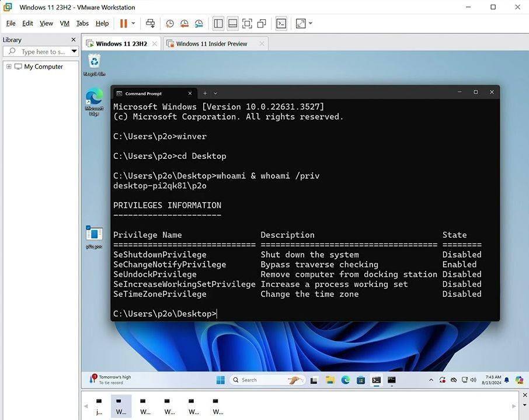Switch to Windows 11 Insider Preview tab
This screenshot has width=529, height=420.
211,44
